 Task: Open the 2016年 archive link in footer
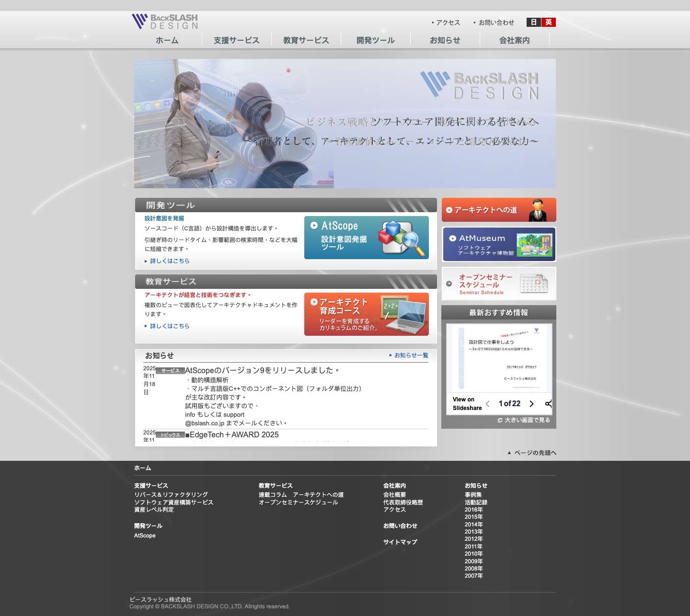[x=473, y=509]
